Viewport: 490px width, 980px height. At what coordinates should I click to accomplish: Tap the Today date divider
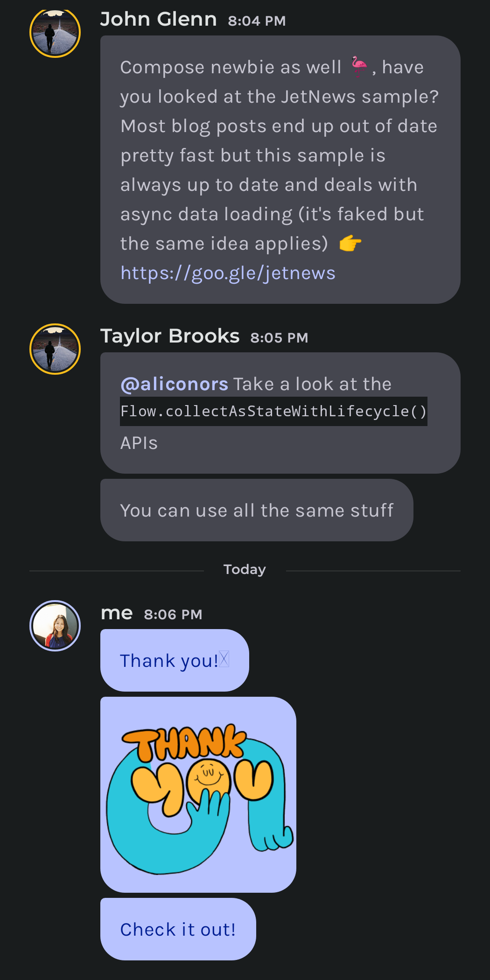(x=245, y=569)
